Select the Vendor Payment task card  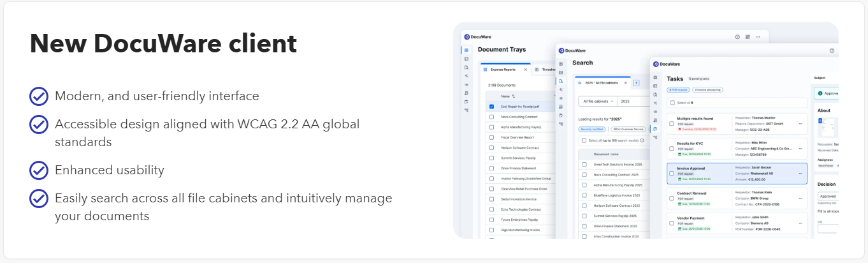pos(737,223)
